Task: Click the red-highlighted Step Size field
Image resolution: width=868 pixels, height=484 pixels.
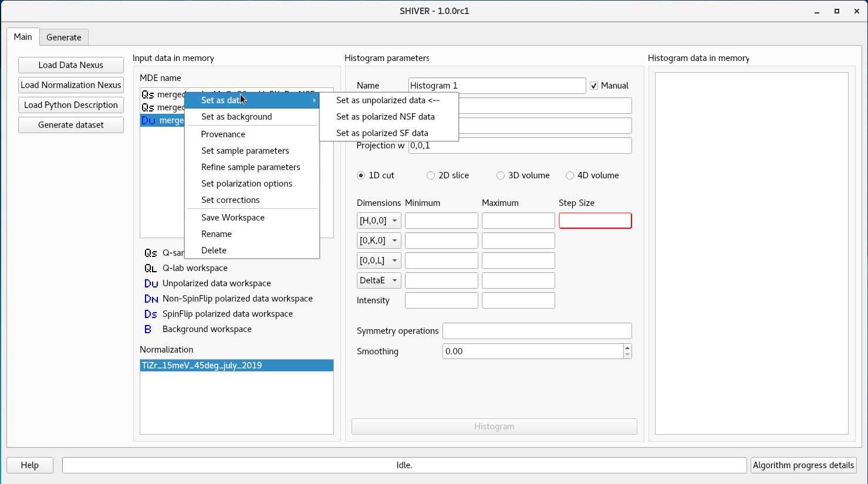Action: (595, 221)
